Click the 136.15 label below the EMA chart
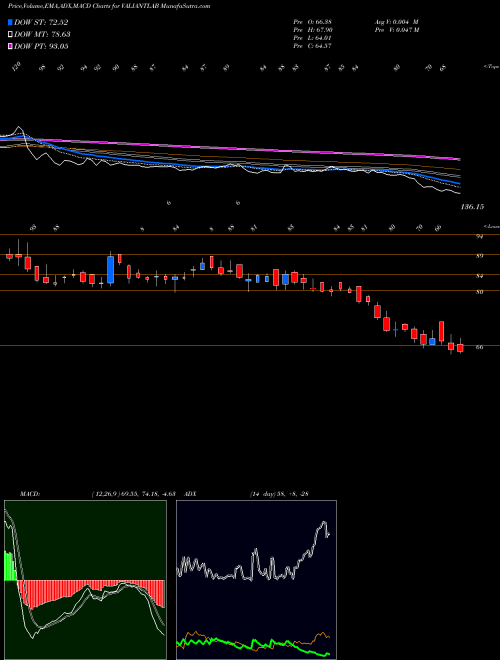500x660 pixels. click(x=472, y=207)
